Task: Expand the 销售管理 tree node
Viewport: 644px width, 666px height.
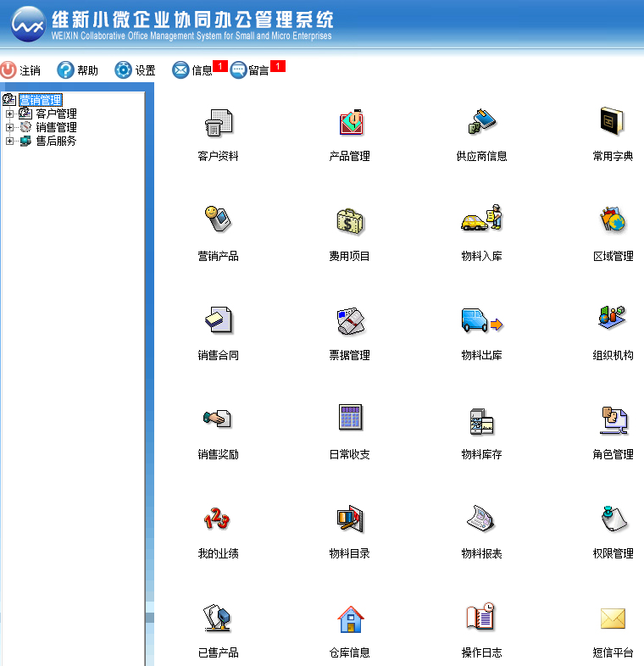Action: [10, 127]
